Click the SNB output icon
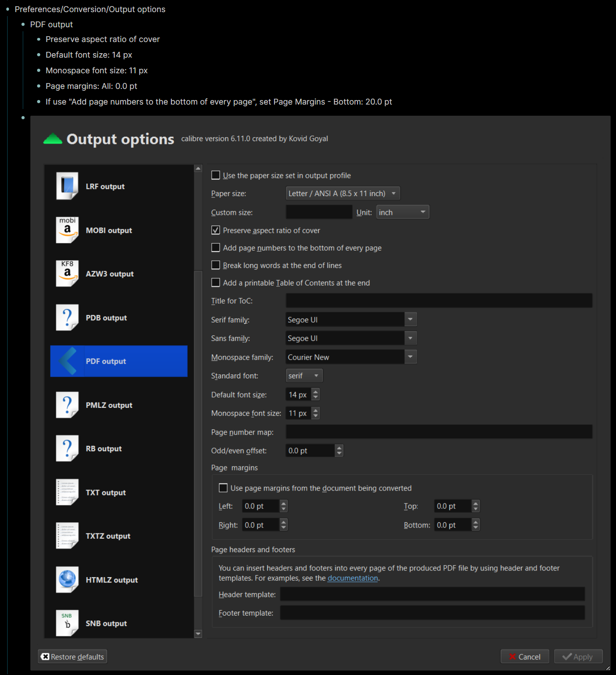The height and width of the screenshot is (675, 616). tap(67, 623)
